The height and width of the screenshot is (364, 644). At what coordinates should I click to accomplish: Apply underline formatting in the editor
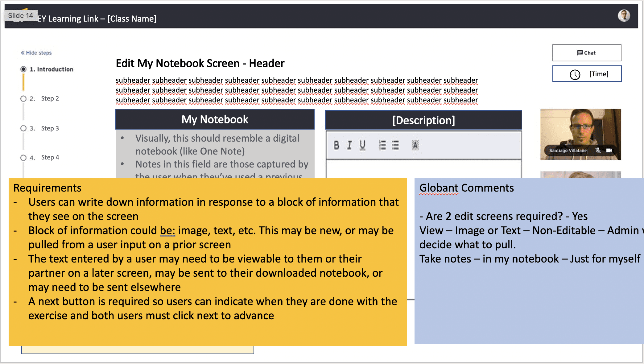(x=362, y=145)
